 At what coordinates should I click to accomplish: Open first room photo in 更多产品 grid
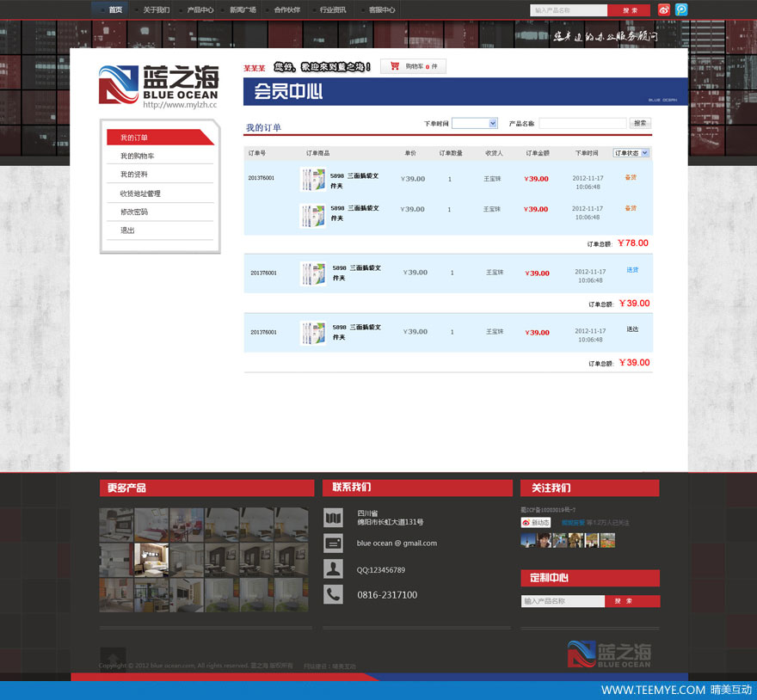coord(116,525)
